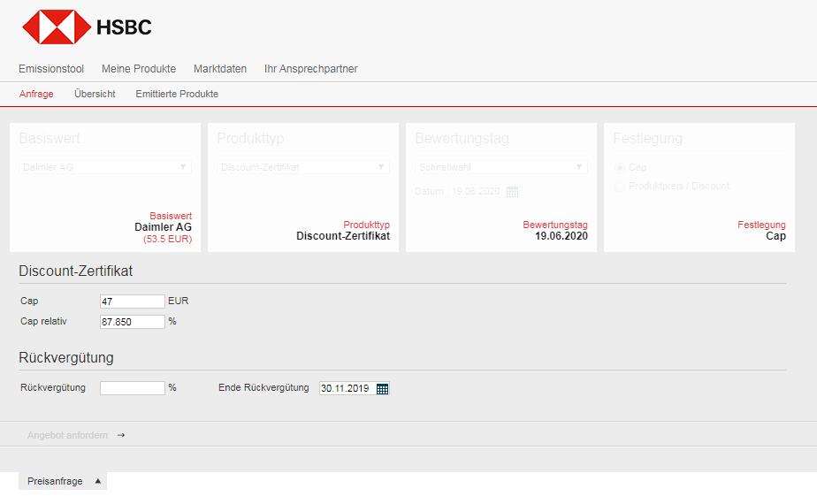Screen dimensions: 817x504
Task: Click the Bewertungstag card heading
Action: [462, 138]
